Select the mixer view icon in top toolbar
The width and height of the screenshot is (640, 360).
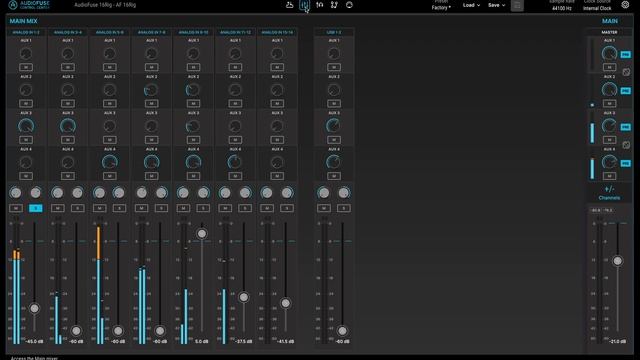pos(304,5)
